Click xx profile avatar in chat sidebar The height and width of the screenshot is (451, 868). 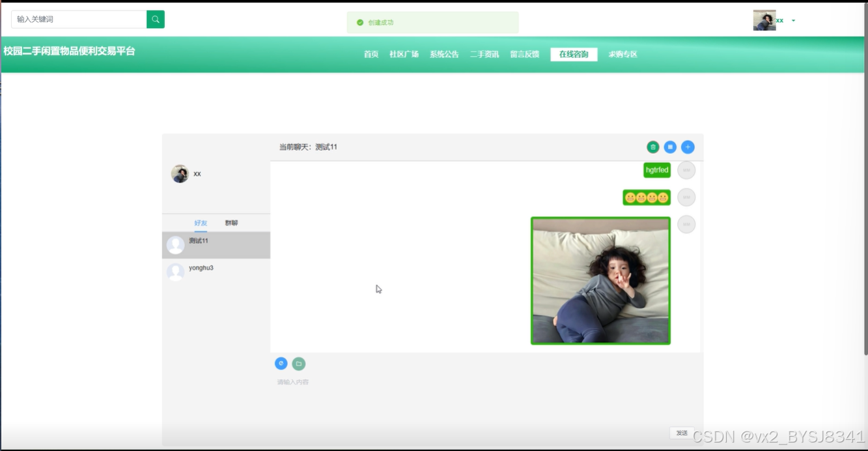(180, 174)
